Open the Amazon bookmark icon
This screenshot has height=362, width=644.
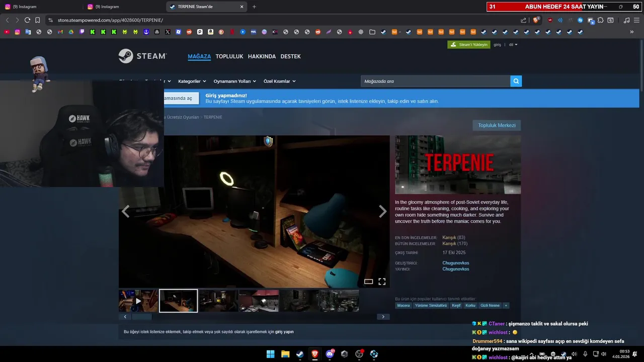(x=210, y=32)
